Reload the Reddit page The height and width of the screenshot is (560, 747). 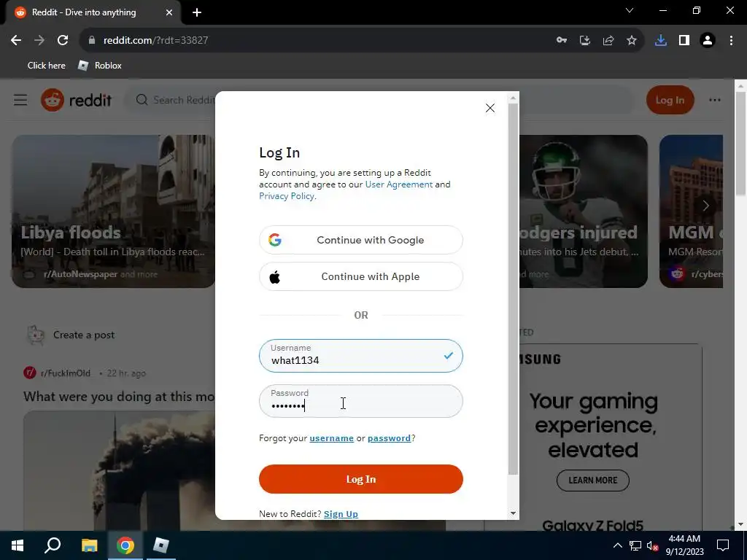point(63,41)
